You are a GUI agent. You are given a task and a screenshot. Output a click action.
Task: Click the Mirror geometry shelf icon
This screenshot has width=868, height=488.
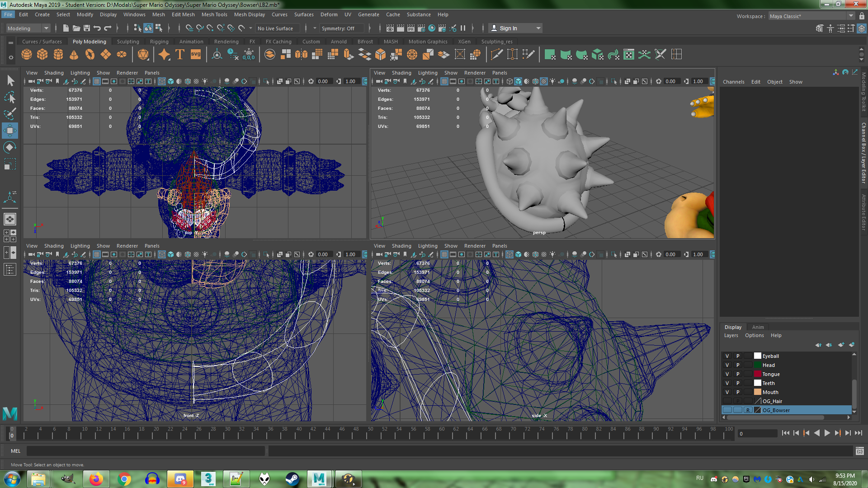301,55
